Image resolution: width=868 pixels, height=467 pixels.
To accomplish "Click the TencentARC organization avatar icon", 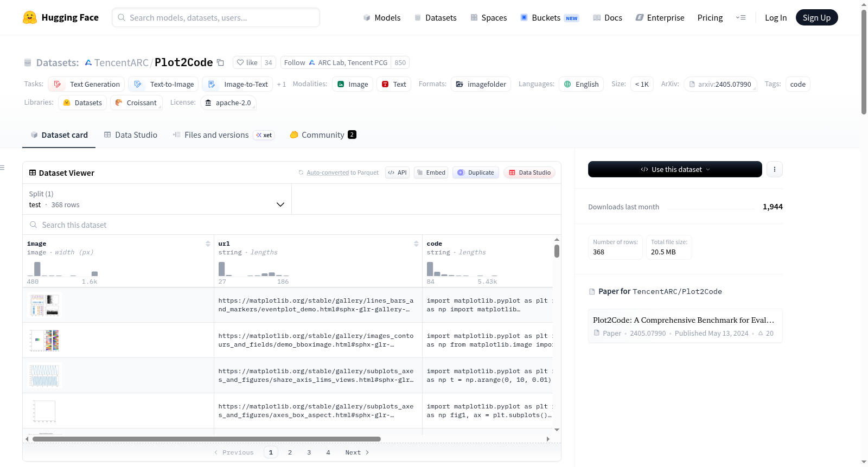I will tap(88, 62).
